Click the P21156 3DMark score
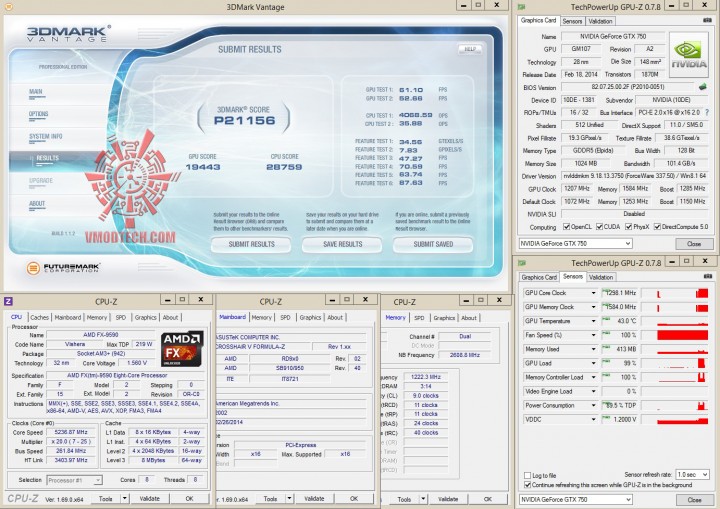 pyautogui.click(x=244, y=121)
